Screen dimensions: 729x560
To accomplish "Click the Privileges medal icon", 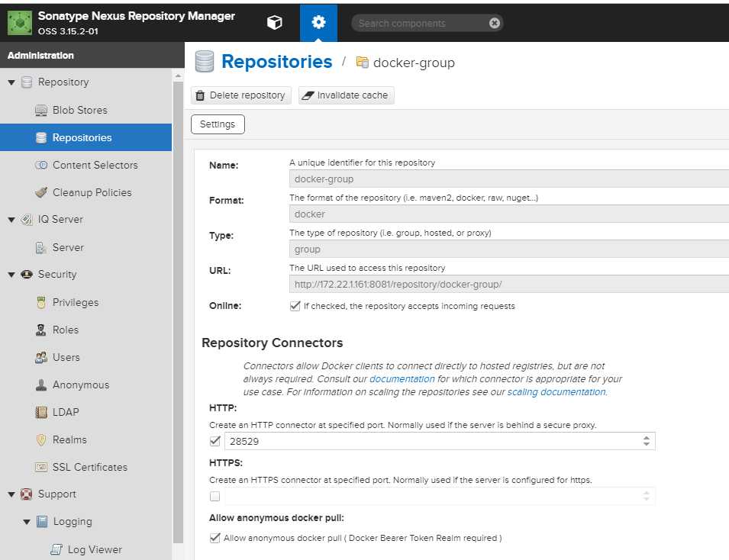I will tap(41, 303).
